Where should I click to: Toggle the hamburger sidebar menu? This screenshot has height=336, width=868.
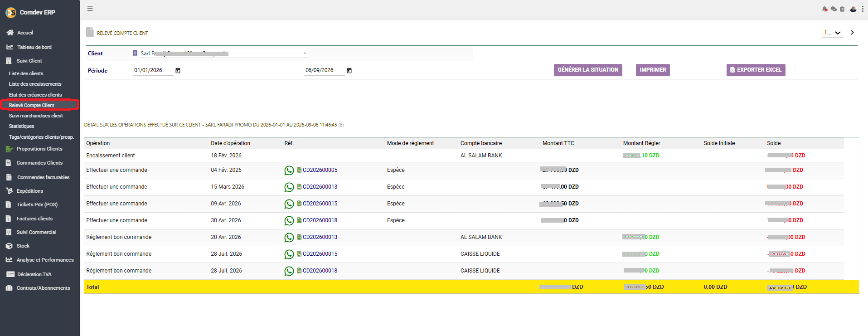(x=90, y=9)
